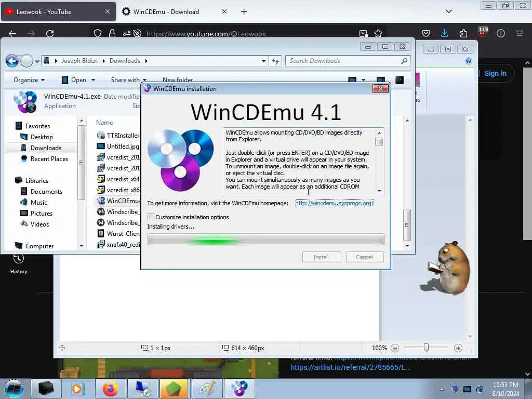Click Sign in on YouTube
532x399 pixels.
495,73
